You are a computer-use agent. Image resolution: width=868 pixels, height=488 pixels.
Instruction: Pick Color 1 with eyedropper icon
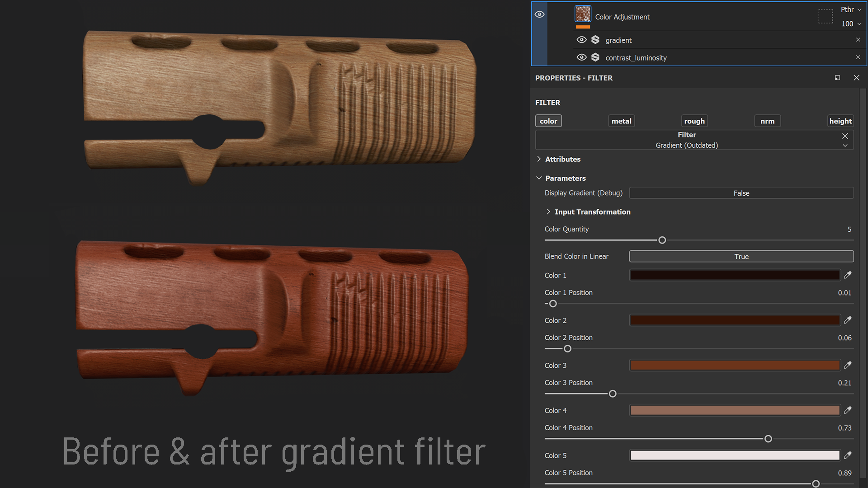point(848,275)
